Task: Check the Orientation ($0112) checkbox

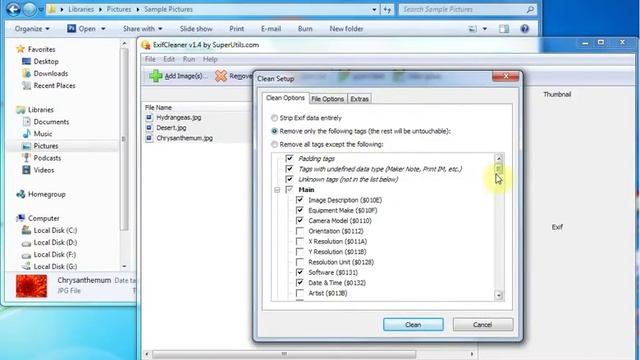Action: pos(300,231)
